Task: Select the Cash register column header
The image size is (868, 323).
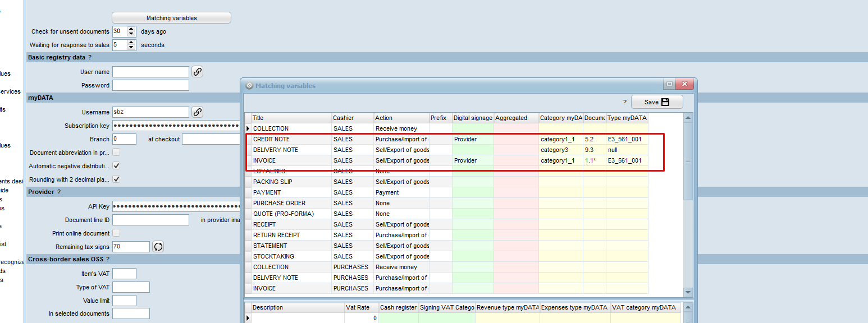Action: point(399,307)
